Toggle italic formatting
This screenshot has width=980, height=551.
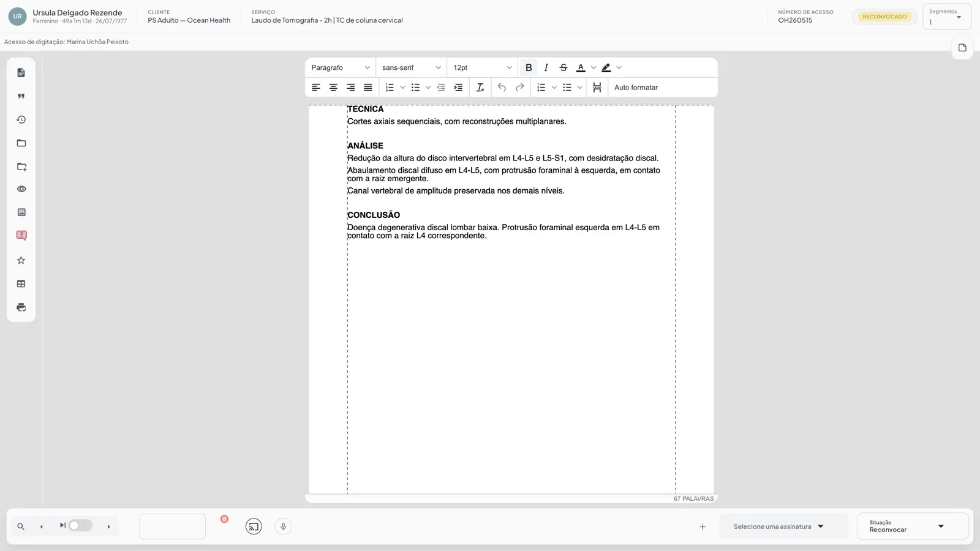[x=546, y=67]
